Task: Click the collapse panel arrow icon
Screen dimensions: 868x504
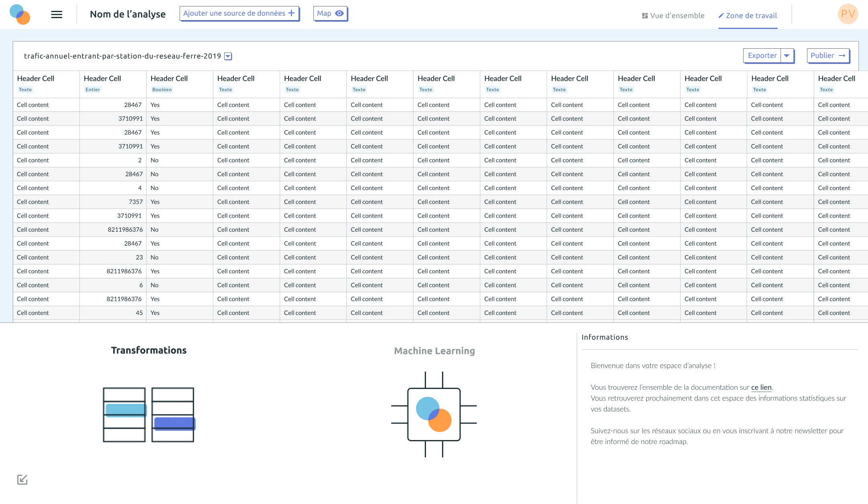Action: point(23,479)
